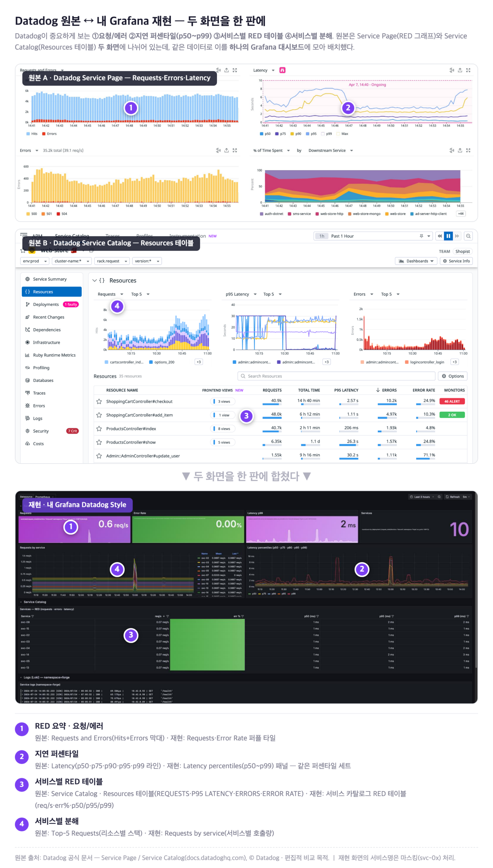Viewport: 493px width, 868px height.
Task: Star the ProductsController#index resource
Action: pyautogui.click(x=99, y=429)
